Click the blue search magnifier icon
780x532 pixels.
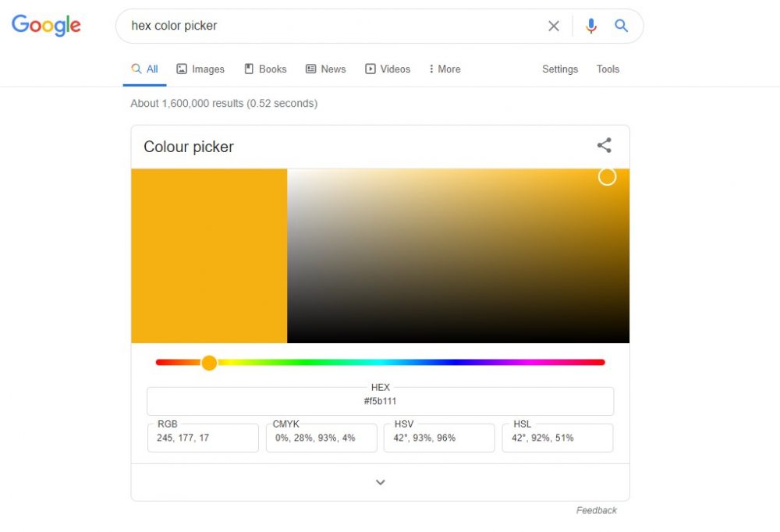click(621, 26)
